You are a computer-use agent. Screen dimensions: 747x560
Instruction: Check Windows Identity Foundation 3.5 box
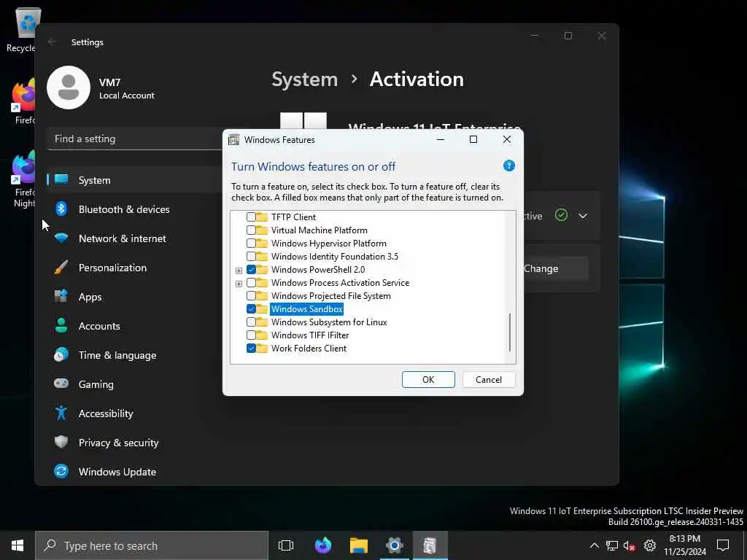[x=251, y=256]
